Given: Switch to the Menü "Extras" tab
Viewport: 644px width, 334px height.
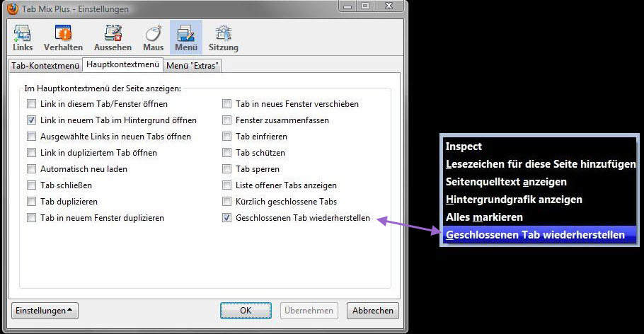Looking at the screenshot, I should coord(192,66).
